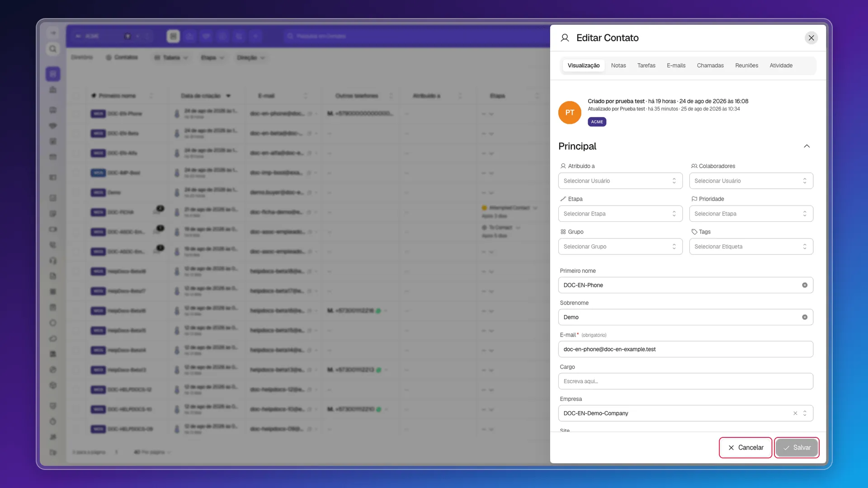Click the Cancelar button
This screenshot has height=488, width=868.
(x=745, y=448)
